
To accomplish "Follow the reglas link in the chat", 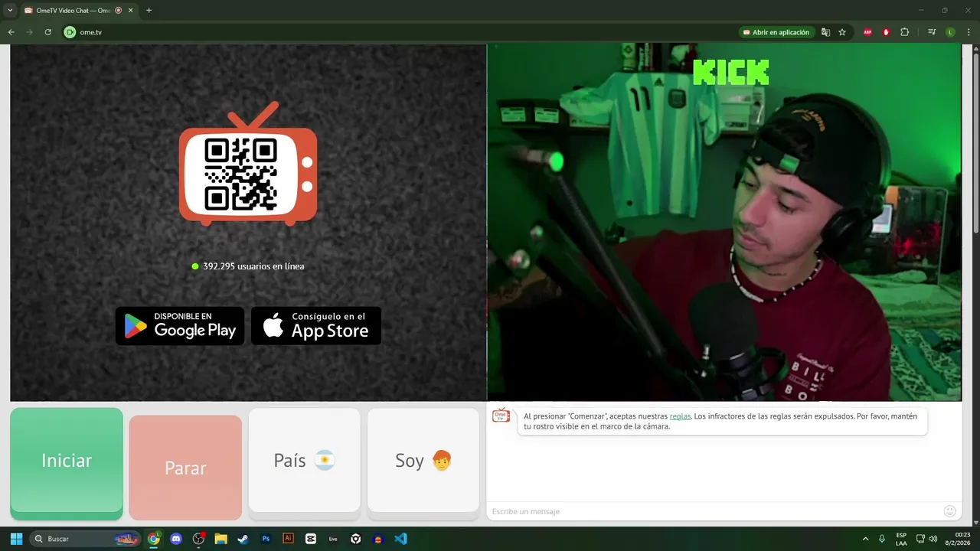I will pyautogui.click(x=680, y=416).
